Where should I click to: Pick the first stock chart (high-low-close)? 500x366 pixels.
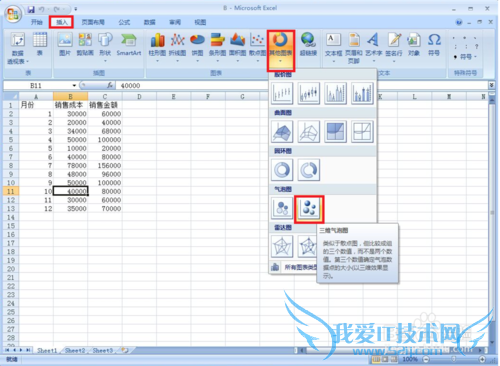click(x=282, y=93)
